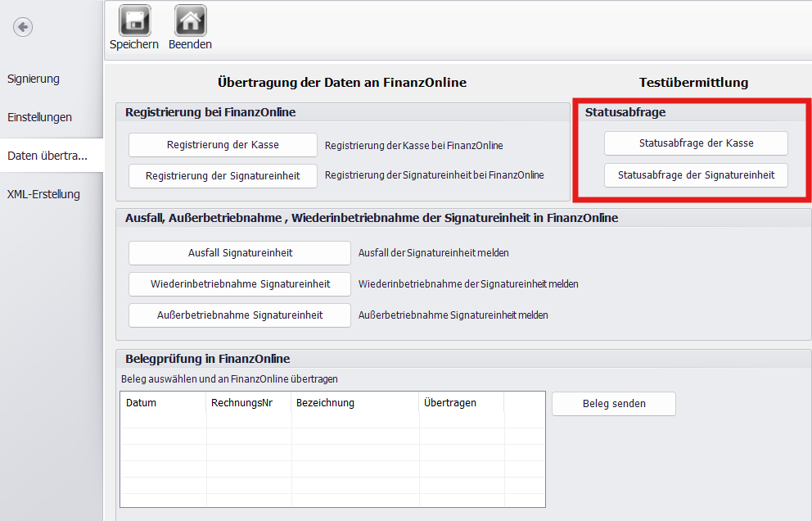Viewport: 812px width, 521px height.
Task: Select the Bezeichnung column header
Action: tap(354, 403)
